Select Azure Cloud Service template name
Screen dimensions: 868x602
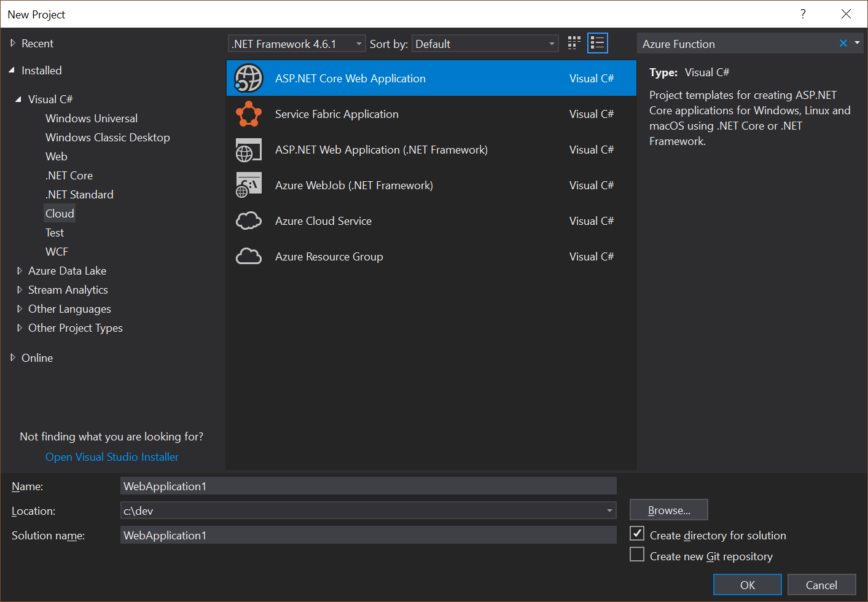(323, 221)
